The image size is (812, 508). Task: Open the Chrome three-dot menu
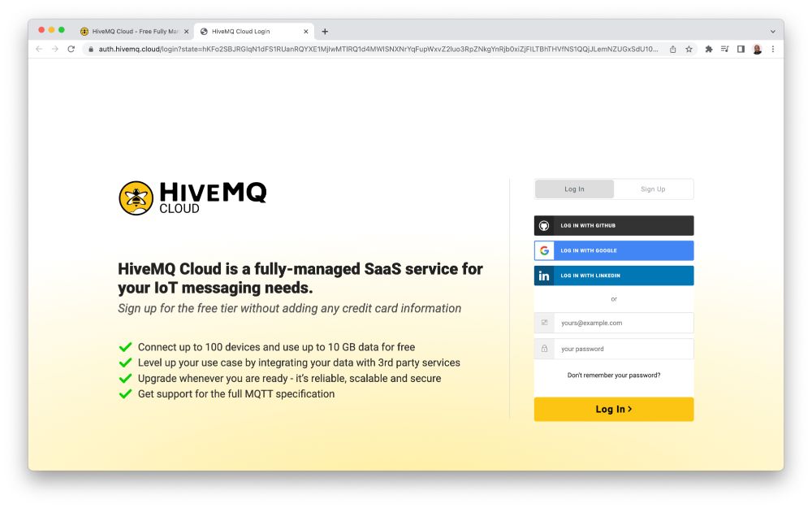pos(773,49)
